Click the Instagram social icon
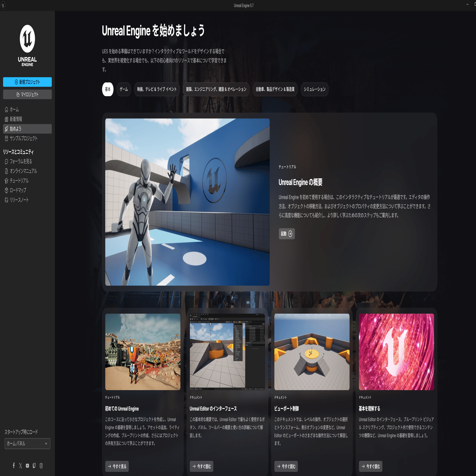Screen dimensions: 476x476 click(x=41, y=464)
